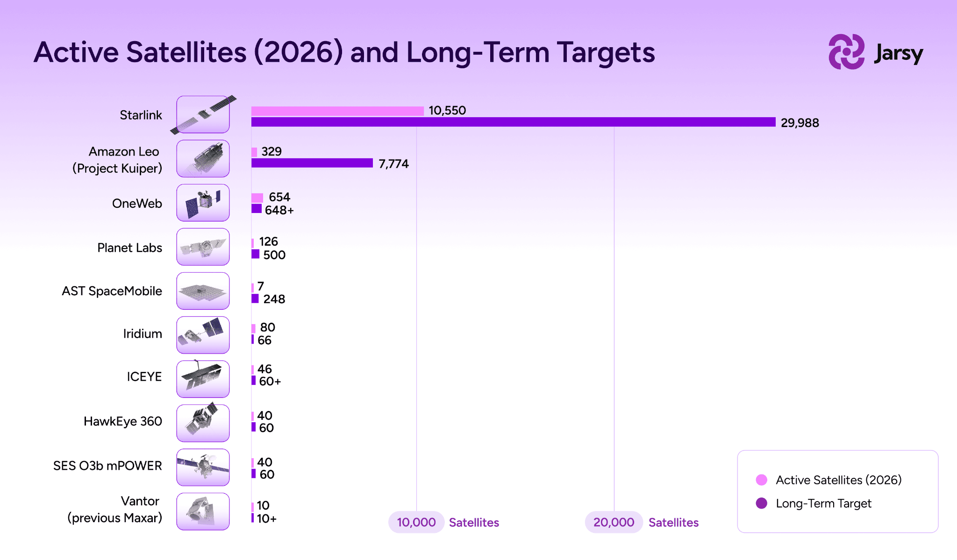Click the "HawkEye 360" row label
This screenshot has height=560, width=957.
pos(123,421)
